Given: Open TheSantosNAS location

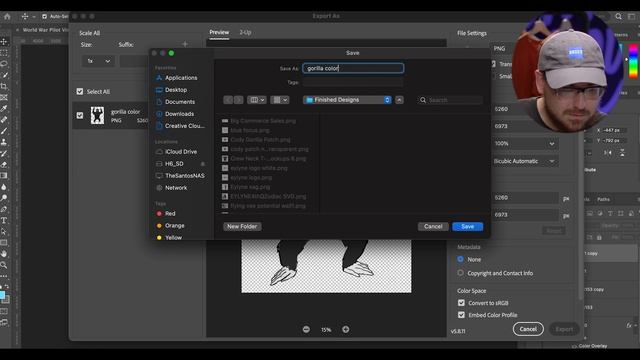Looking at the screenshot, I should [x=184, y=176].
